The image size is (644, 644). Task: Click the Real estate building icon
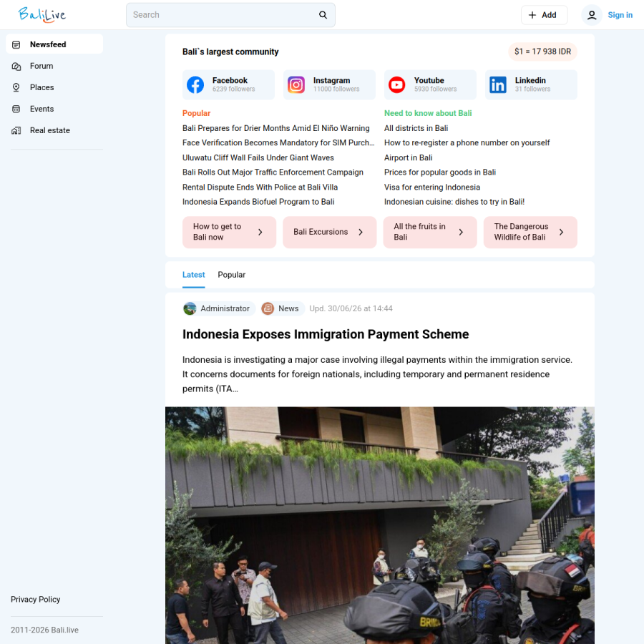16,130
